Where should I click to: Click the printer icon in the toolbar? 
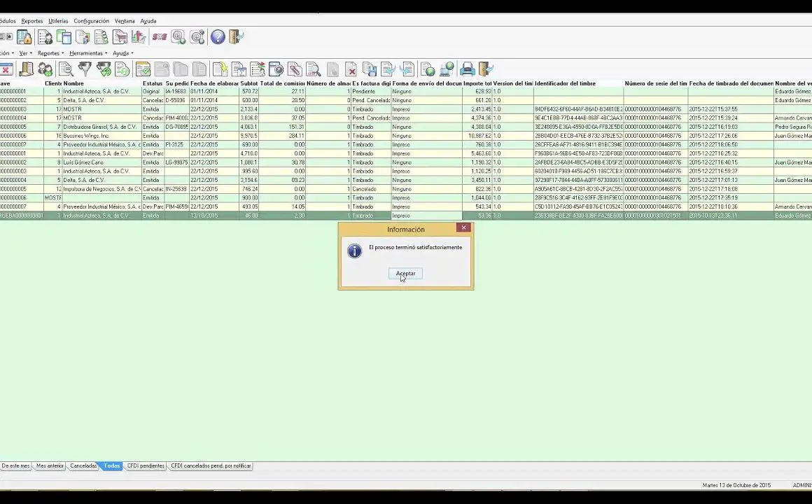click(467, 69)
